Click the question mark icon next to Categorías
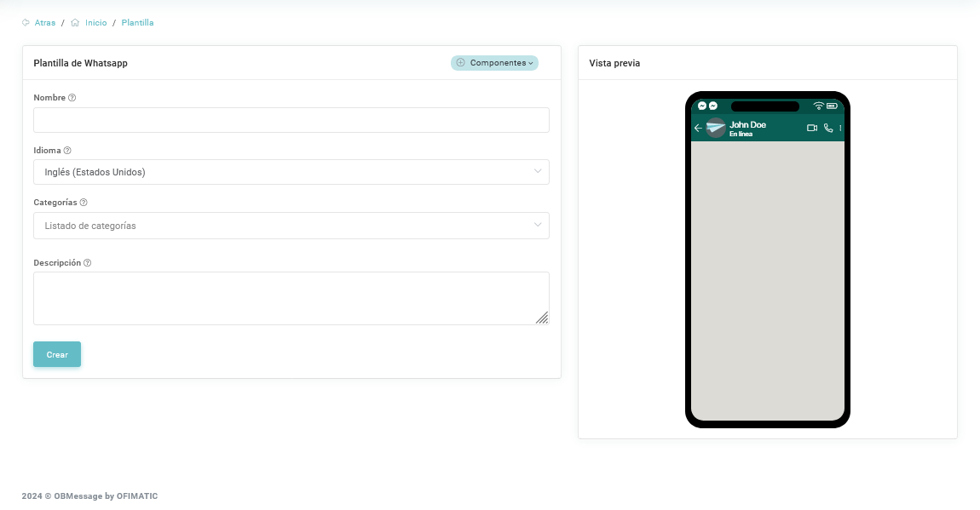Image resolution: width=980 pixels, height=510 pixels. coord(84,203)
